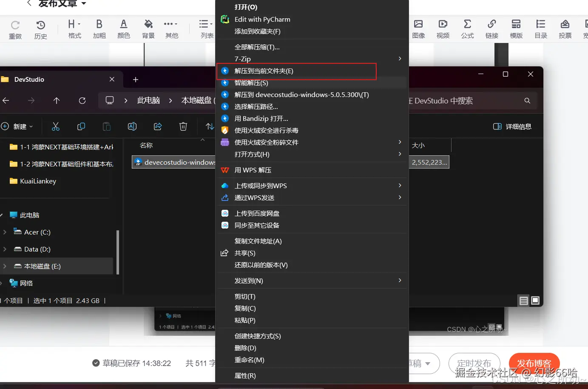The height and width of the screenshot is (389, 588).
Task: Select the devecostudio-windows zip file
Action: click(x=174, y=162)
